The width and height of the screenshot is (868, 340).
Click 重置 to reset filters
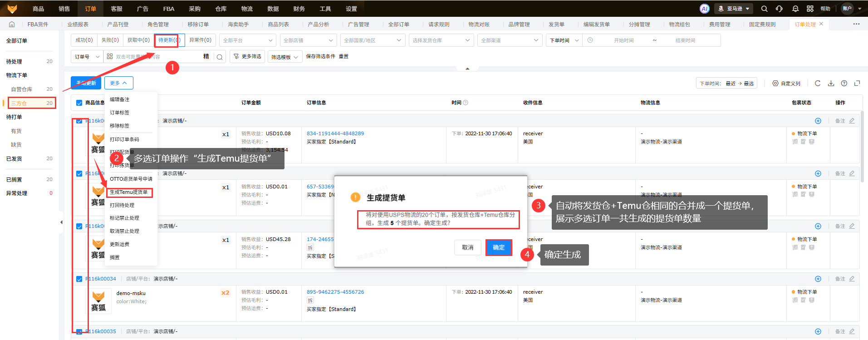343,56
